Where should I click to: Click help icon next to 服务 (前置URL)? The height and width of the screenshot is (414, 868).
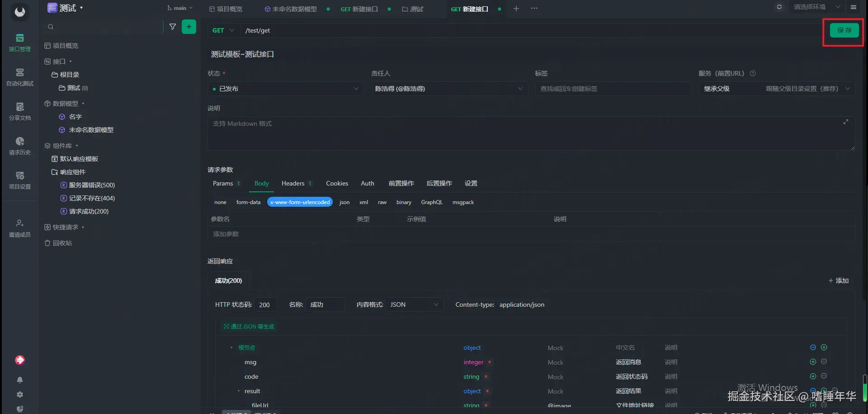click(x=753, y=73)
